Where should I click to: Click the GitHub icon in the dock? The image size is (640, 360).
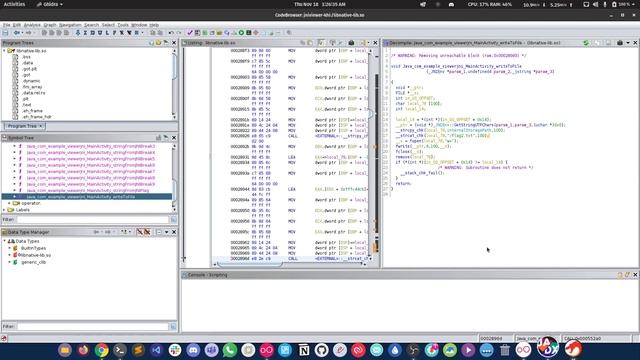pos(322,350)
